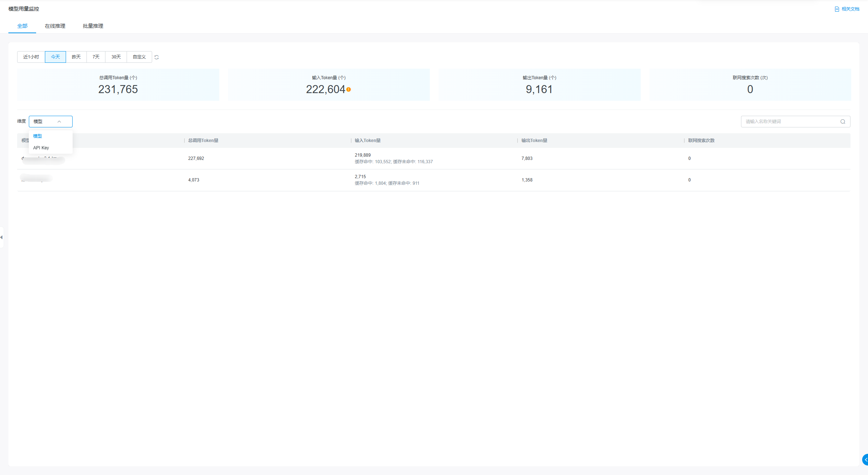Select the 昨天 time range
The height and width of the screenshot is (475, 868).
(76, 57)
